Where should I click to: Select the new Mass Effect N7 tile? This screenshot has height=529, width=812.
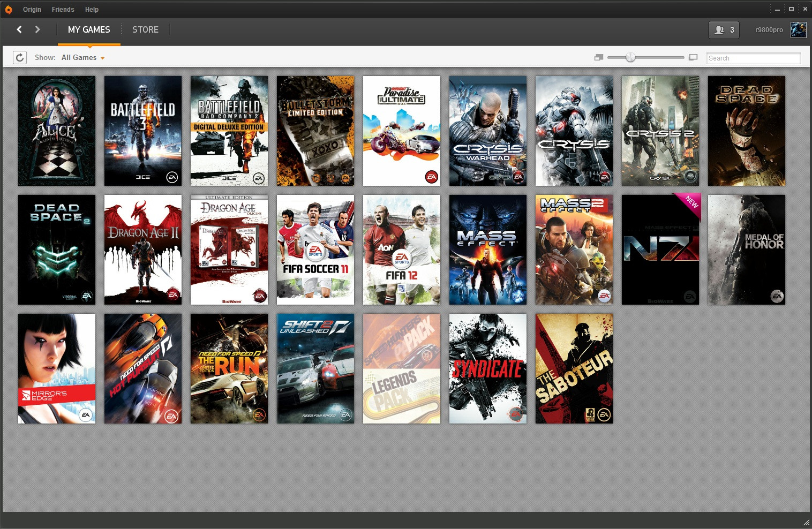click(x=660, y=250)
